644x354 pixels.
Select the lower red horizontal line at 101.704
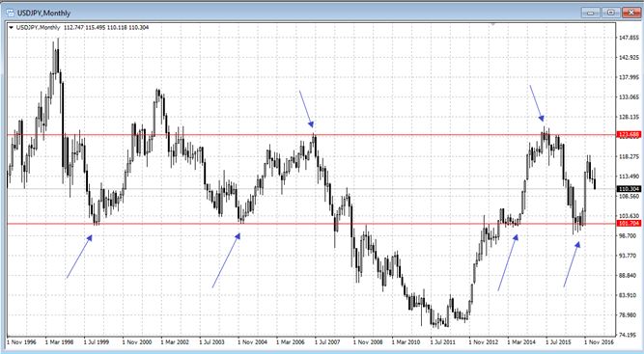(x=311, y=224)
